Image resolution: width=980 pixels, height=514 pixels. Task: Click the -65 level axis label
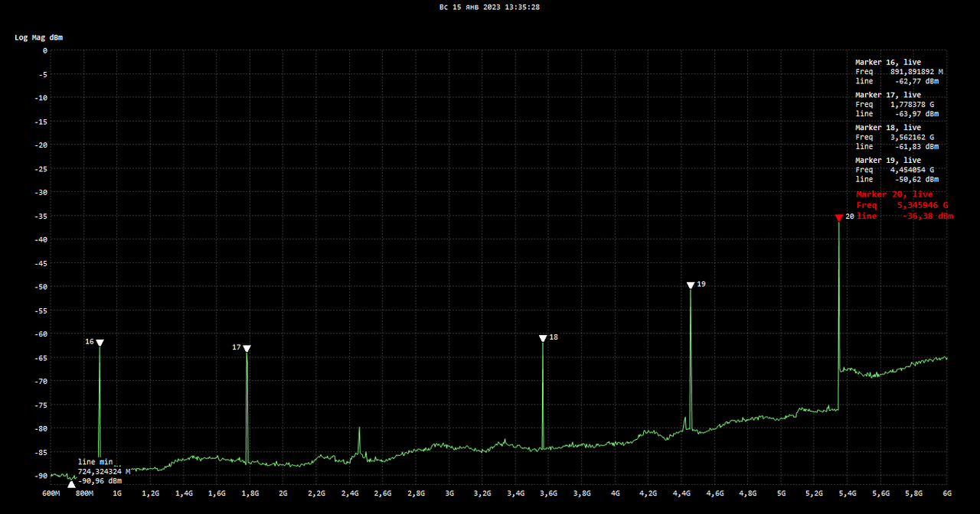click(x=41, y=358)
